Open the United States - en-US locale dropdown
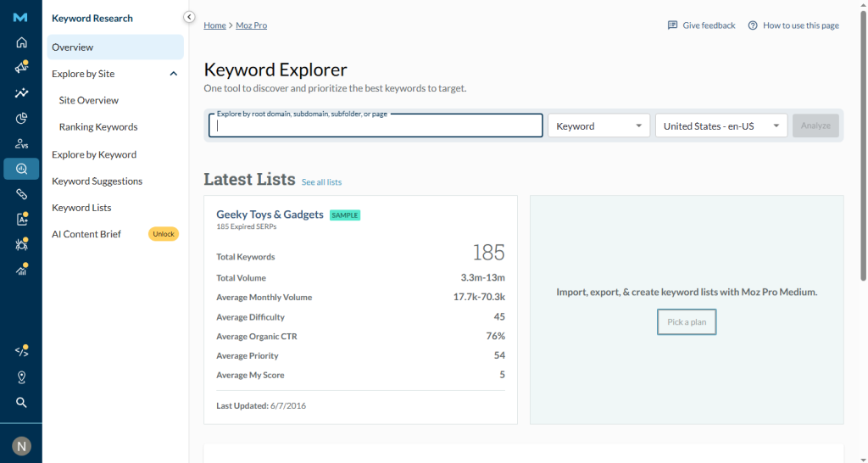868x463 pixels. (x=721, y=126)
